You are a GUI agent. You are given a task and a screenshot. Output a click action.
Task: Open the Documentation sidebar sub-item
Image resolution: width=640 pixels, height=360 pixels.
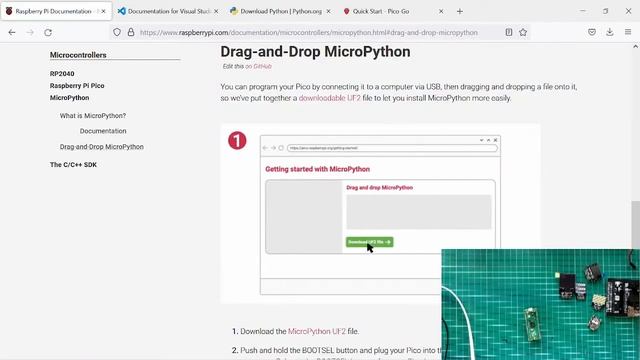[x=103, y=131]
